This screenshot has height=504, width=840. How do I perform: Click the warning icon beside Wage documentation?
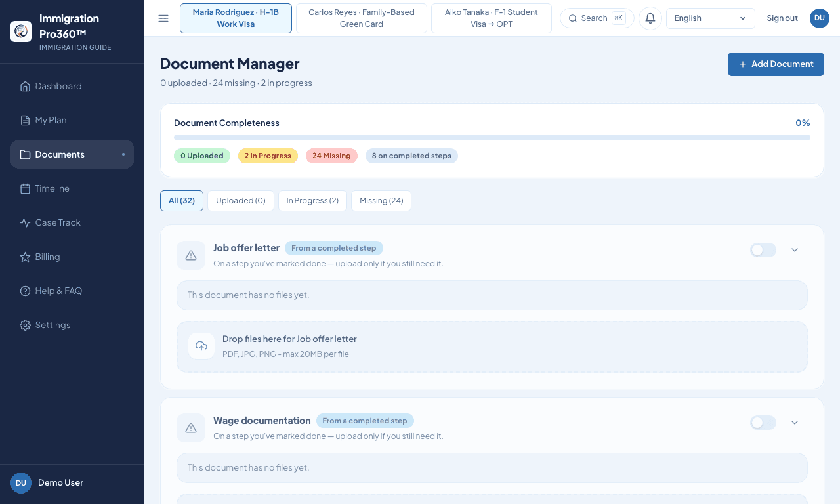point(191,428)
